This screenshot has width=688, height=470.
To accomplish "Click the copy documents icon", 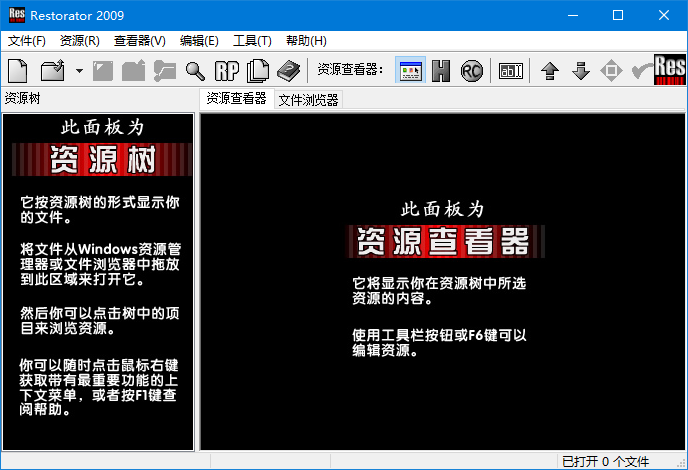I will click(258, 71).
